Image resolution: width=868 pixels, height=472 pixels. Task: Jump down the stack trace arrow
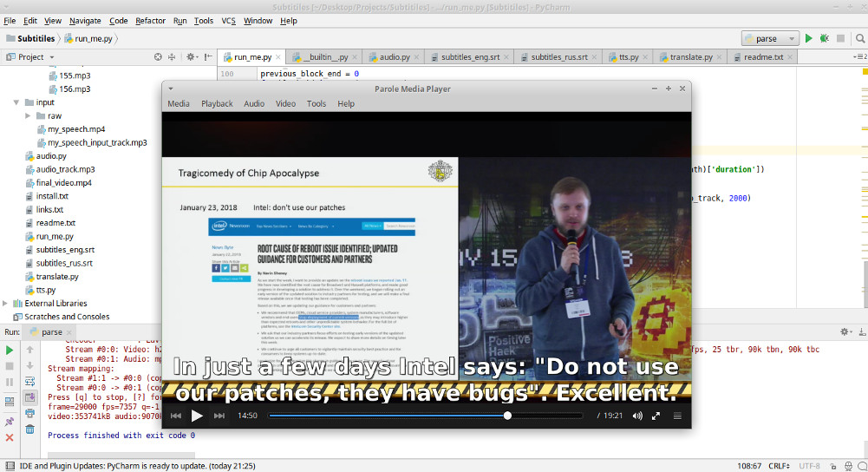point(29,365)
